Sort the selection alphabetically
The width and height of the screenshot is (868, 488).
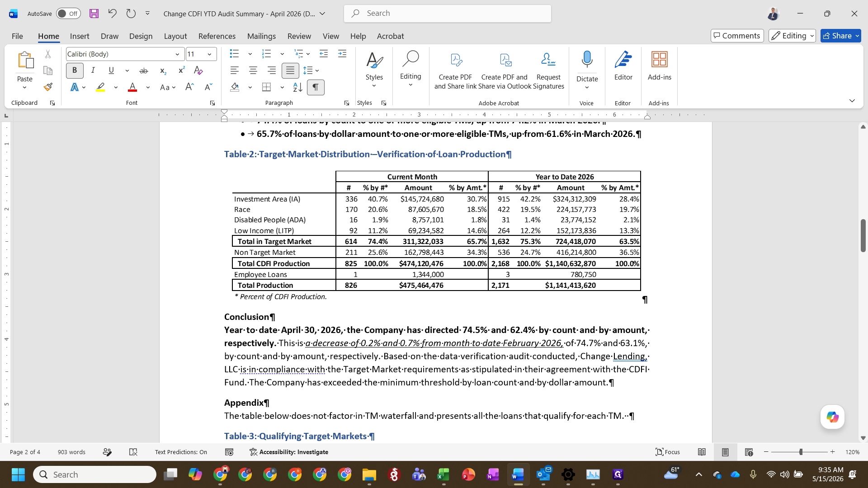(x=297, y=87)
